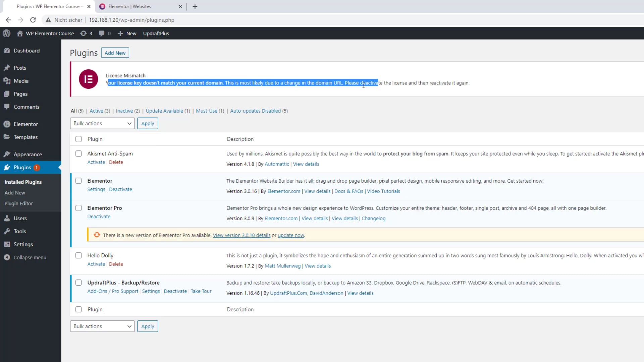Click update now for Elementor Pro
This screenshot has height=362, width=644.
coord(290,235)
